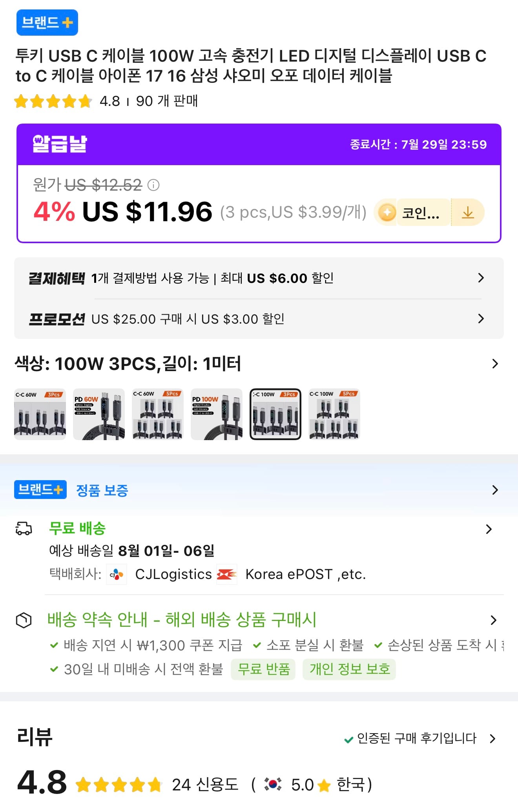Tap the 개인 정보 보호 tag
This screenshot has width=518, height=812.
[x=349, y=669]
